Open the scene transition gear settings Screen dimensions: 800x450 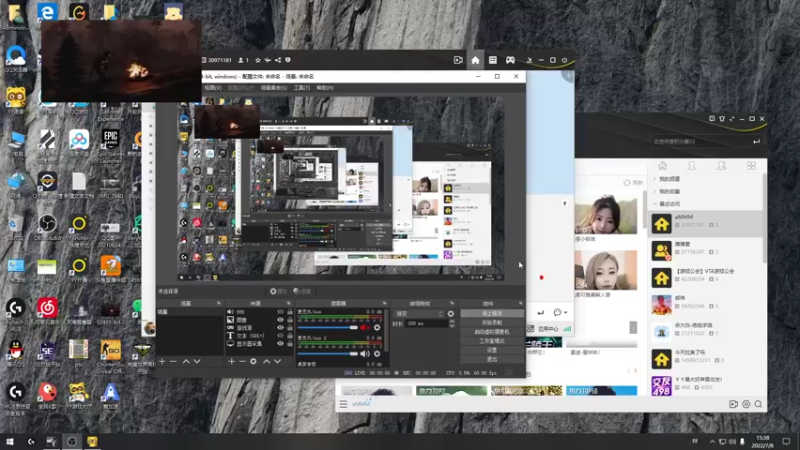pos(451,314)
